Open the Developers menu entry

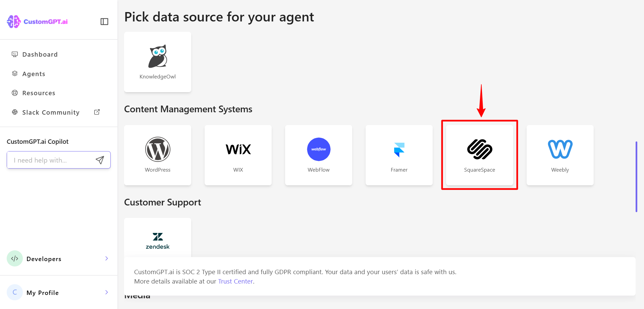pyautogui.click(x=44, y=259)
